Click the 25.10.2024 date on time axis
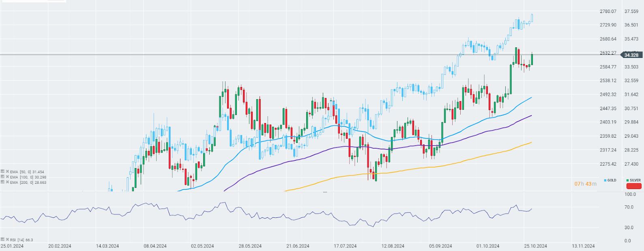This screenshot has width=644, height=251. [535, 246]
